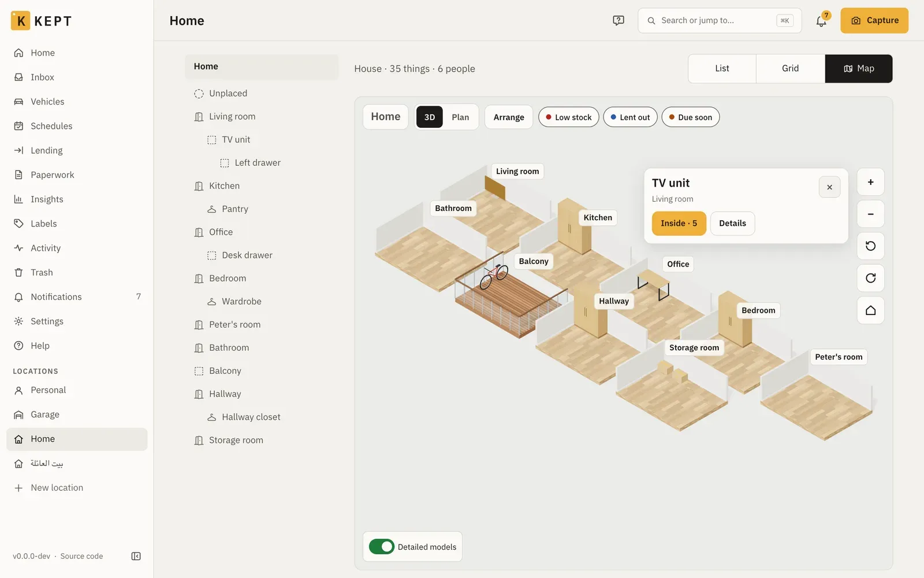
Task: Collapse the sidebar with panel icon
Action: [136, 556]
